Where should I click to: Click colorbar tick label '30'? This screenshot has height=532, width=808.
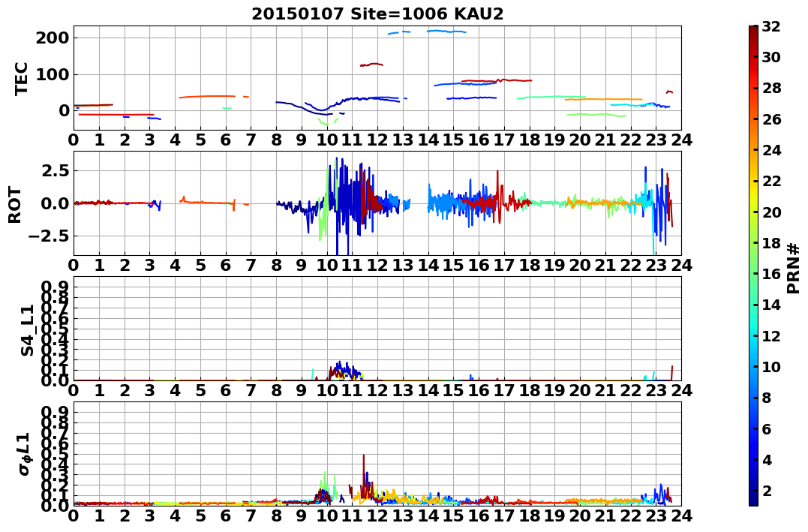pos(771,57)
